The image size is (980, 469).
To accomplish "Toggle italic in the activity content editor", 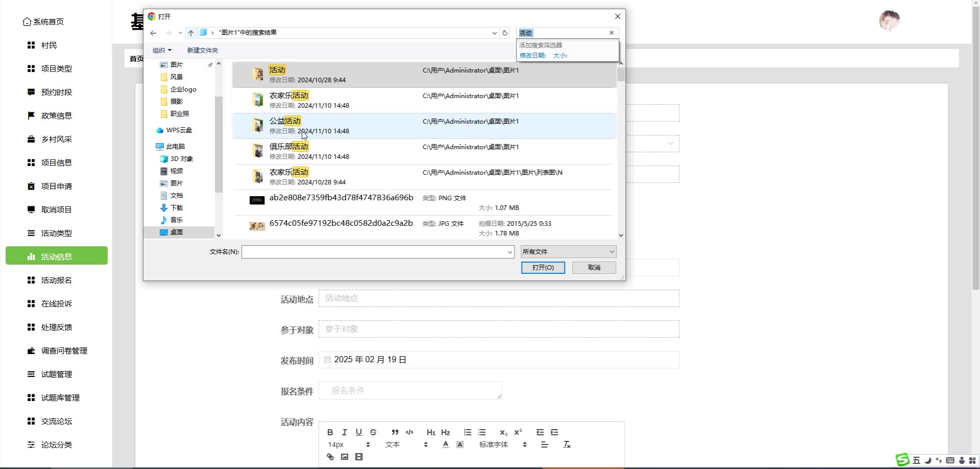I will [x=345, y=432].
